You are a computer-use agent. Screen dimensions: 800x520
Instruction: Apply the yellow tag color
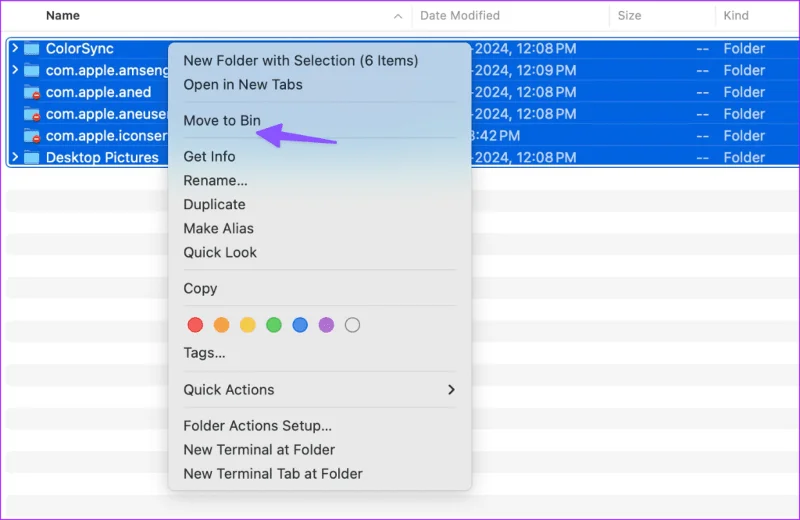coord(247,325)
